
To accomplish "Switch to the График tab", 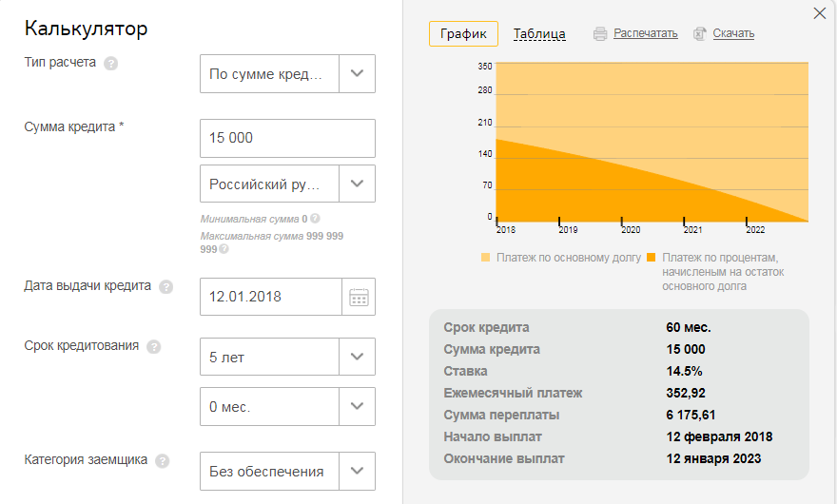I will click(463, 34).
